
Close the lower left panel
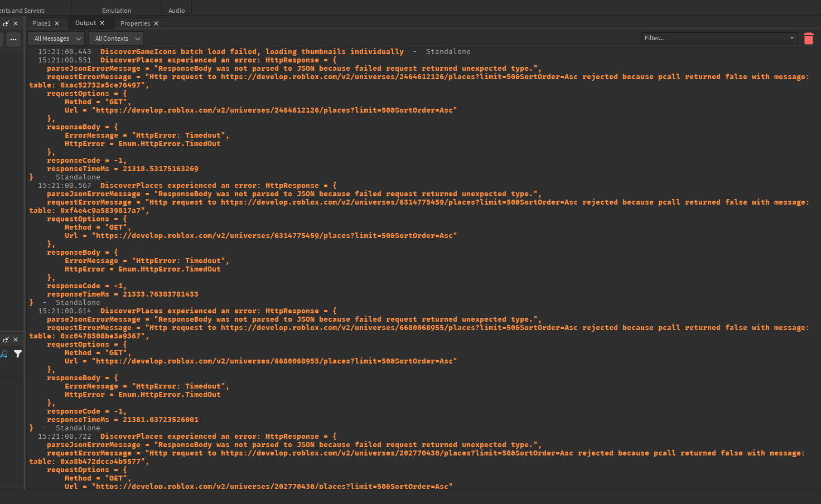pyautogui.click(x=16, y=340)
